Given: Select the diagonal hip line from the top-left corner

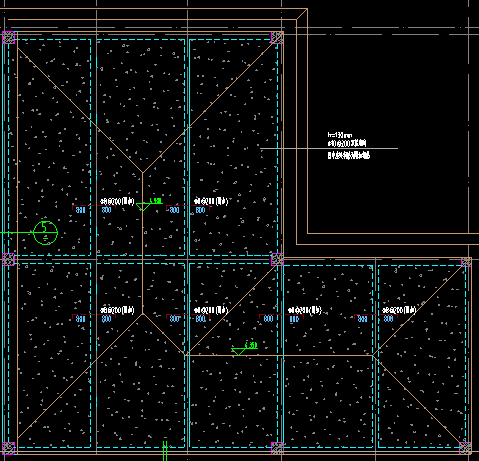Looking at the screenshot, I should (80, 110).
